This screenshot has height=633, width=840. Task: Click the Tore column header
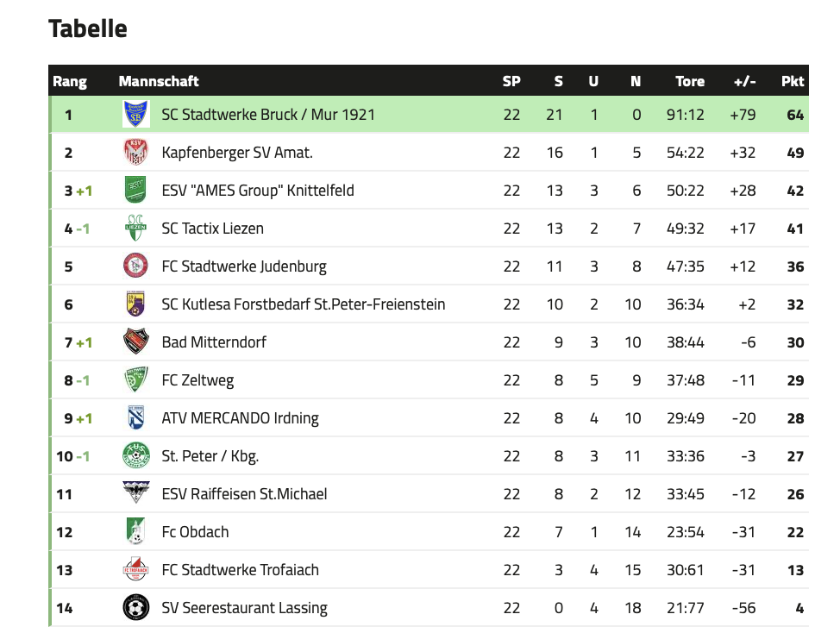[x=689, y=81]
